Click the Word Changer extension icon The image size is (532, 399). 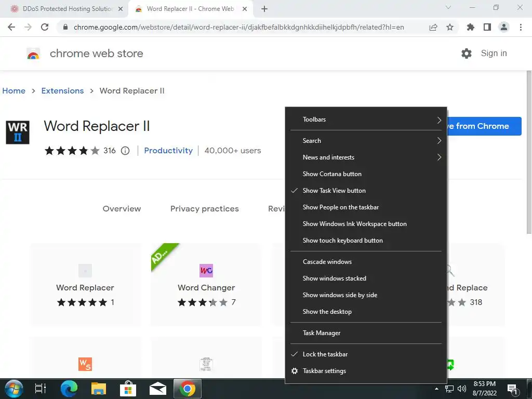(x=206, y=270)
